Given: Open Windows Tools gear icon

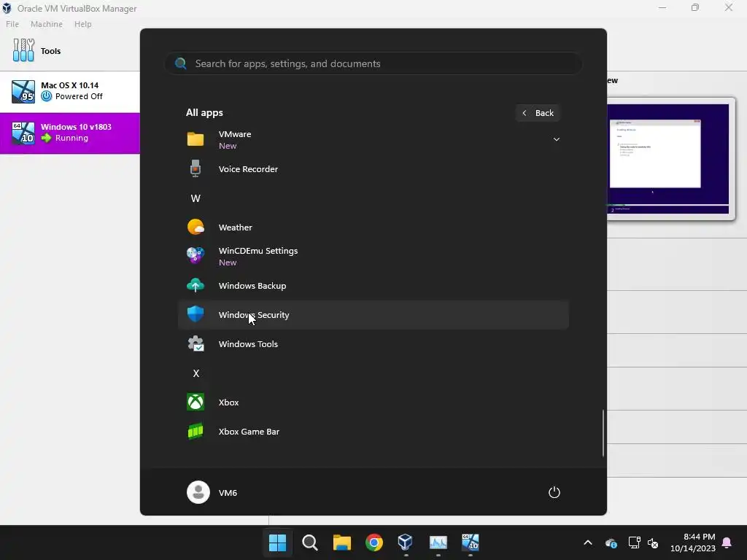Looking at the screenshot, I should (196, 344).
